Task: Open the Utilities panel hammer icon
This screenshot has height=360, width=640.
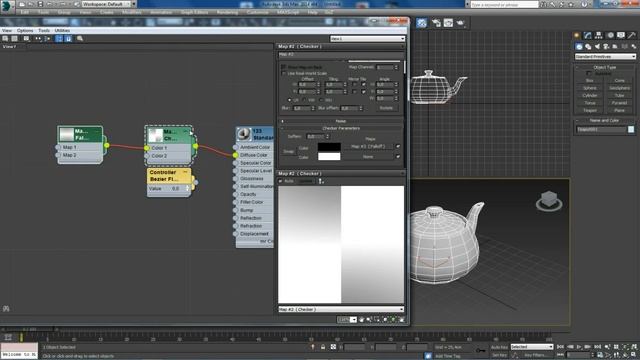Action: (632, 36)
